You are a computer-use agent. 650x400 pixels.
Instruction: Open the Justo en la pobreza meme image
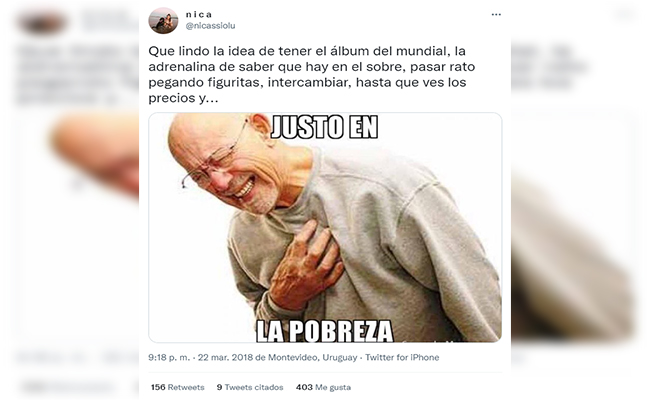(x=325, y=227)
